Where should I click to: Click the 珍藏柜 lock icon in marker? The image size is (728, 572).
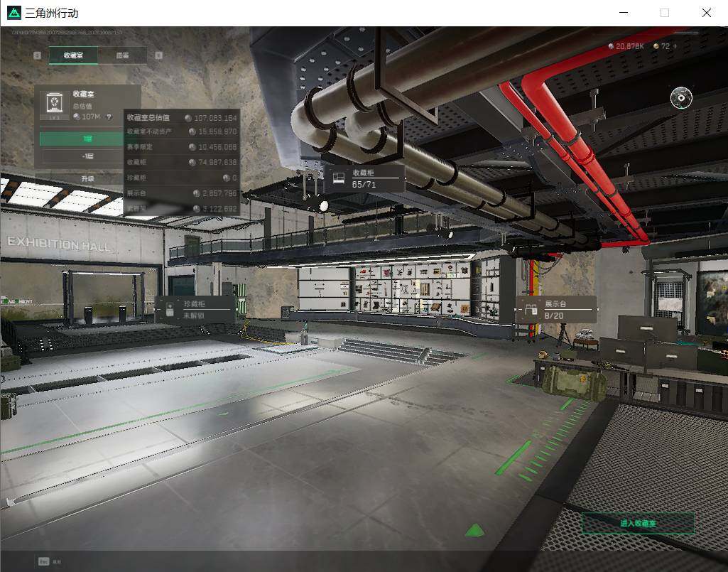170,310
